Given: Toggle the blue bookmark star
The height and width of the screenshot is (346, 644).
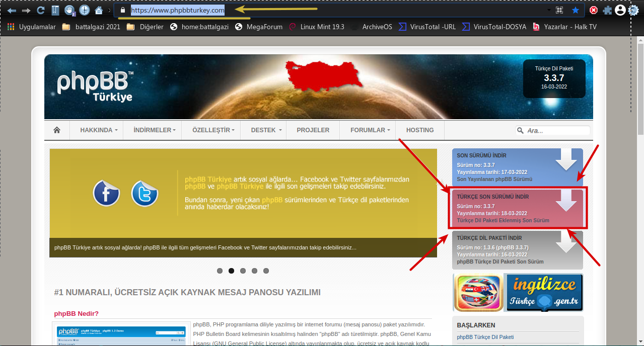Looking at the screenshot, I should (575, 10).
